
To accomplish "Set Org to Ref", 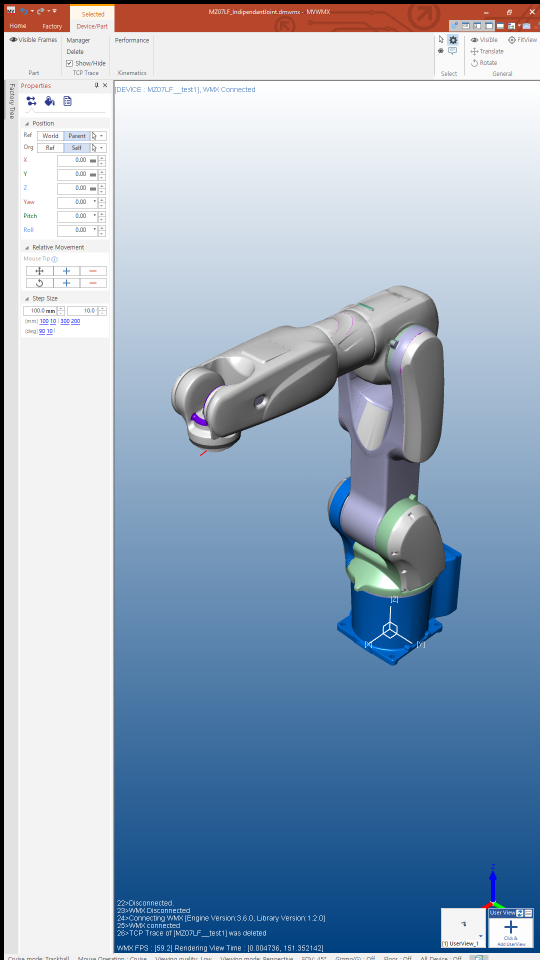I will [x=50, y=148].
